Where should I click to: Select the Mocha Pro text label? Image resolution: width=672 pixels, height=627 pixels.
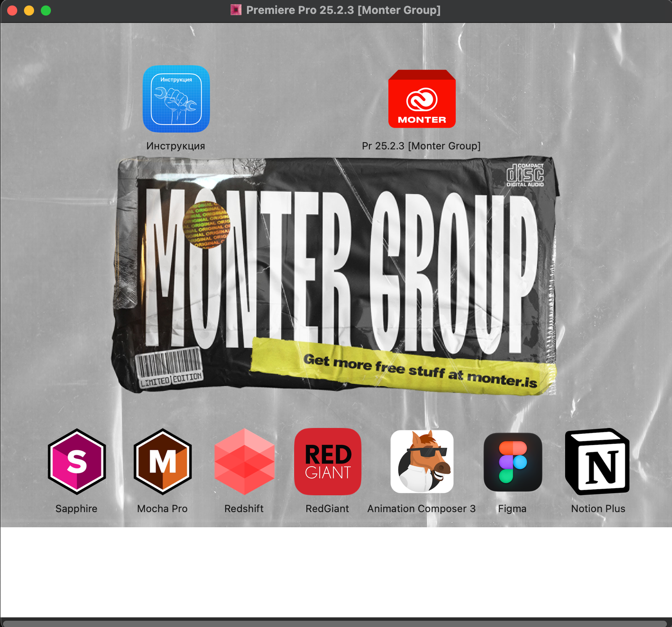(x=162, y=509)
